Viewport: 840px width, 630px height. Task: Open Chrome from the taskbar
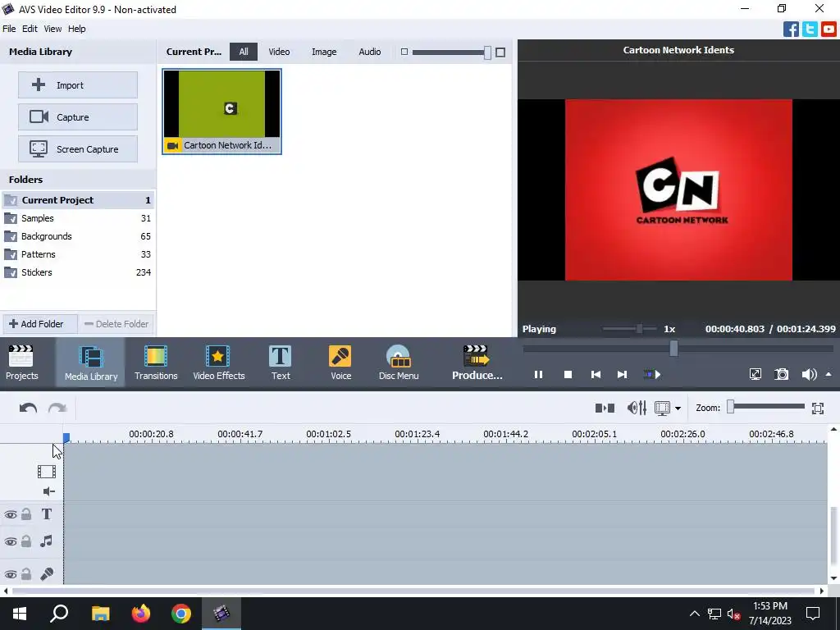click(181, 614)
